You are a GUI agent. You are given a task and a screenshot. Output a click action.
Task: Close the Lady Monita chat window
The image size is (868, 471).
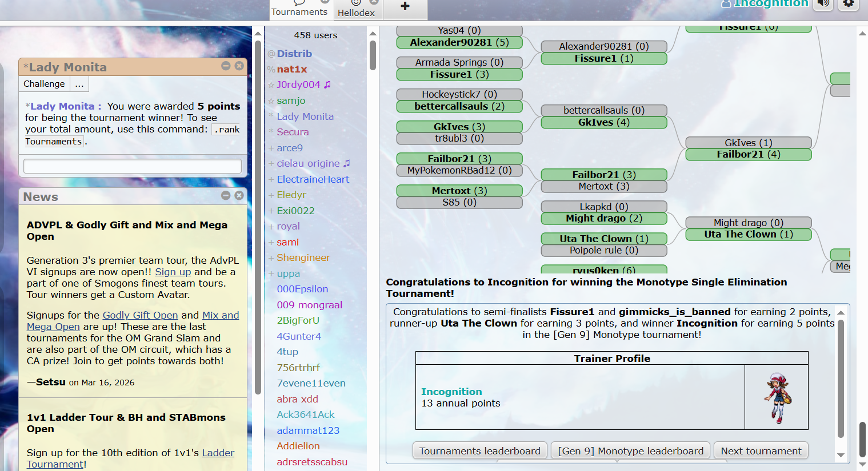[239, 66]
